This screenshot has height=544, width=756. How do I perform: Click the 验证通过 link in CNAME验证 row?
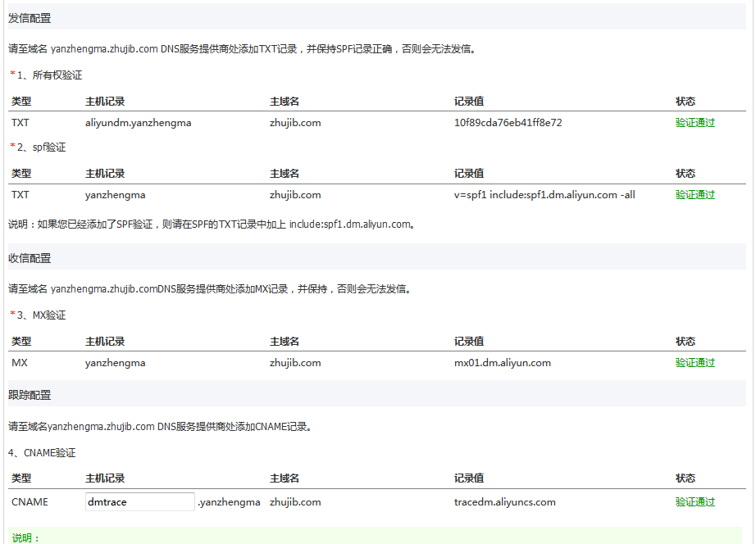pos(693,501)
